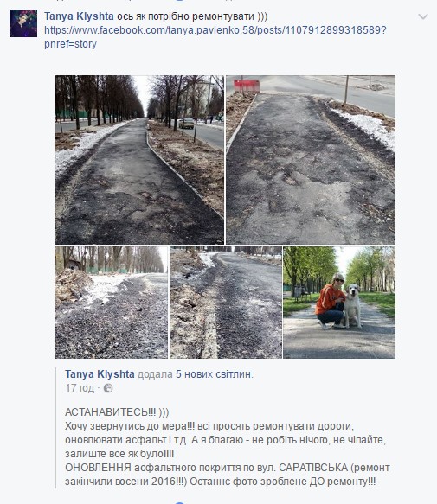
Task: Click the shared post text 'АСТАНАВИТЕСЬ!!!'
Action: pos(111,412)
